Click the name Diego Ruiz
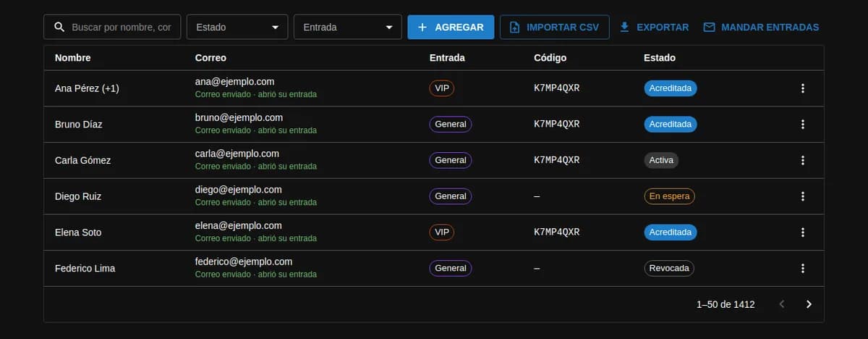This screenshot has width=868, height=339. click(78, 196)
